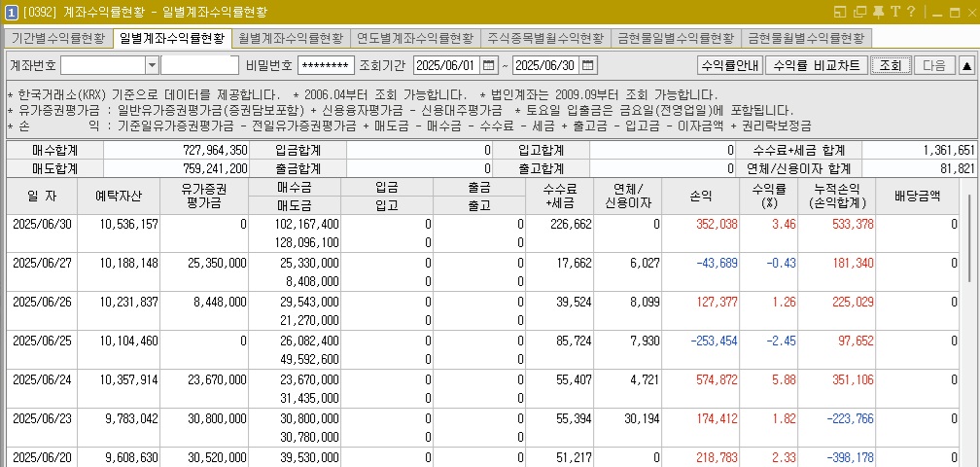Click the cumulative profit -223,766
Viewport: 980px width, 467px height.
coord(850,418)
